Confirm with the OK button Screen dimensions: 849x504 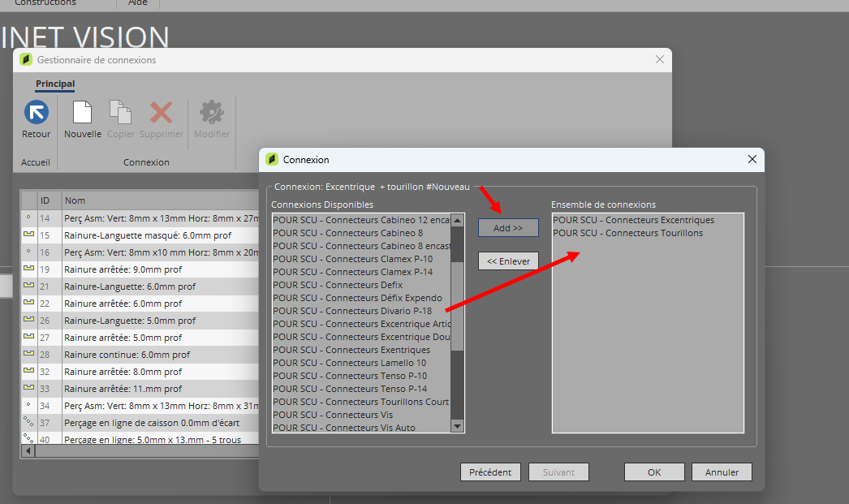point(654,472)
